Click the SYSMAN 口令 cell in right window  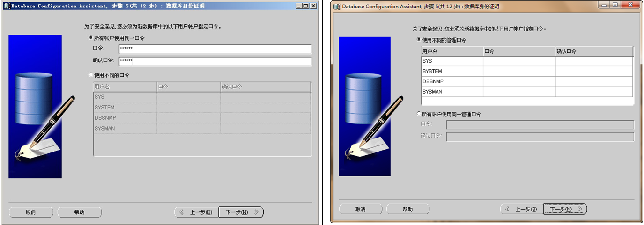coord(519,92)
